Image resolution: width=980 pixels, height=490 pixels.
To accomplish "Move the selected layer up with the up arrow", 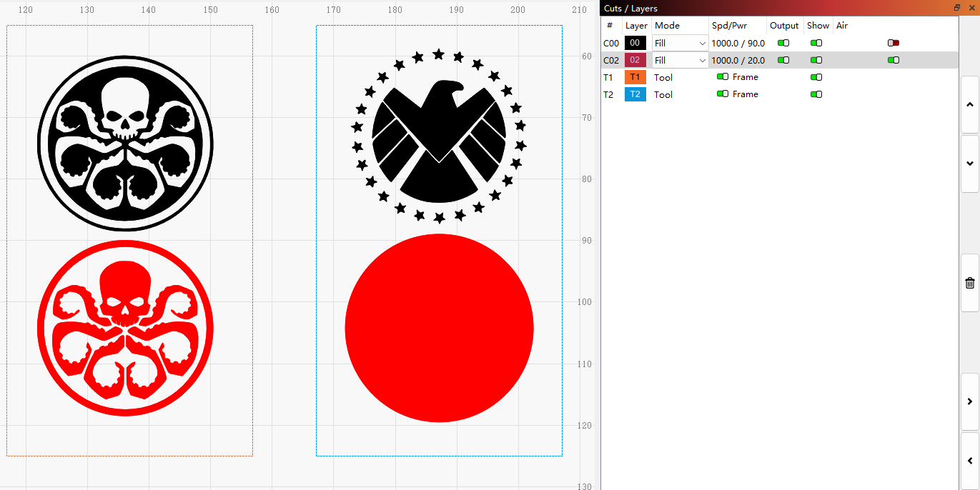I will (970, 104).
